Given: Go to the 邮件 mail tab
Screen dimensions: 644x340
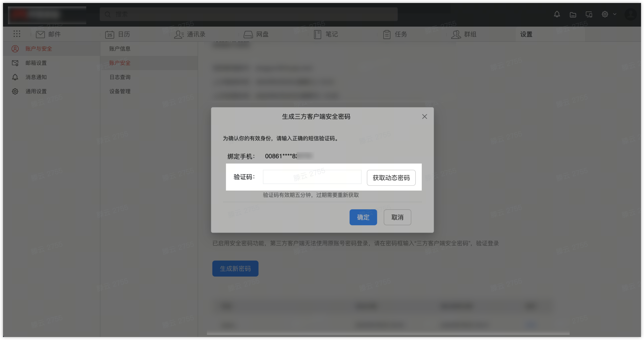Looking at the screenshot, I should (x=48, y=34).
